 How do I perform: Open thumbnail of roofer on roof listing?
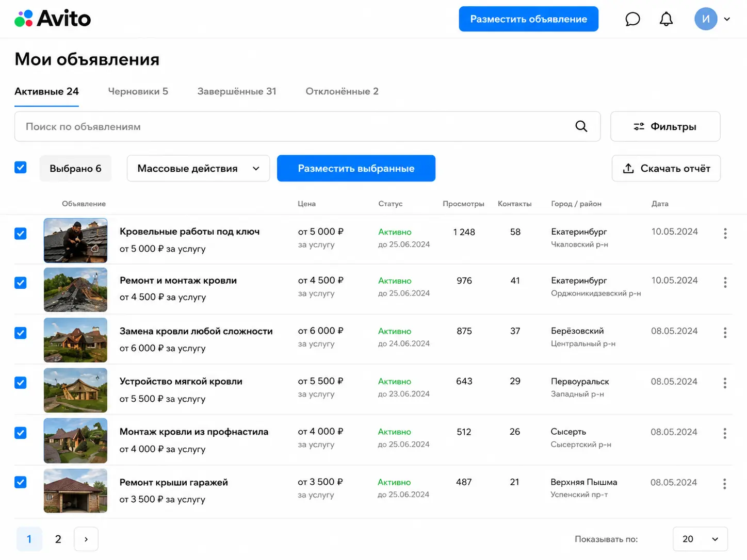coord(75,240)
